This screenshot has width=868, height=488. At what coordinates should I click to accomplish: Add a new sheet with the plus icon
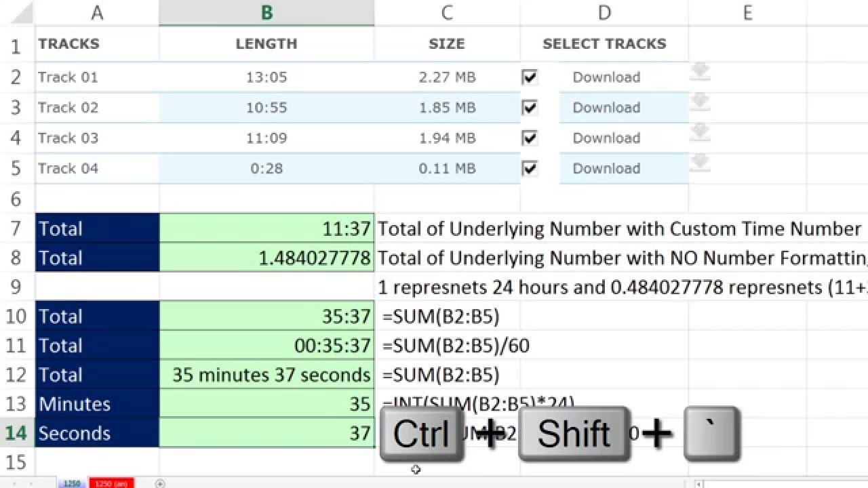click(x=160, y=483)
